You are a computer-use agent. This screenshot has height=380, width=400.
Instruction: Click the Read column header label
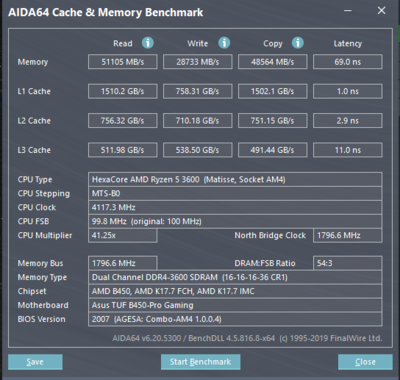pyautogui.click(x=123, y=43)
